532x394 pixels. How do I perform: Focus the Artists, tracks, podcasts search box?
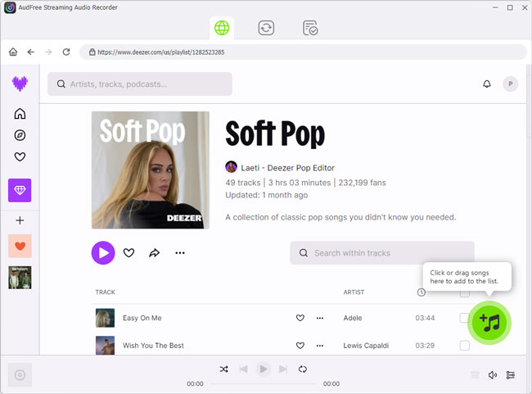pyautogui.click(x=140, y=84)
